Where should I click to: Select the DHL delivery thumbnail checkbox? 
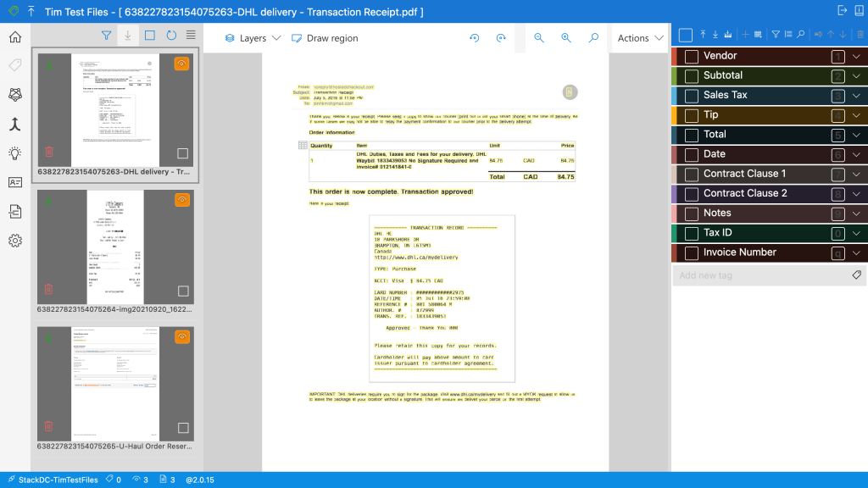tap(183, 153)
